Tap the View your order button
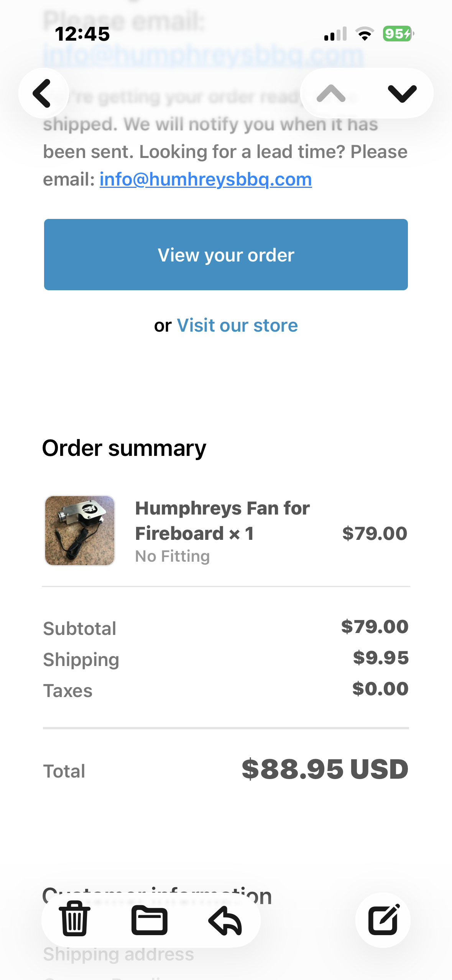Screen dimensions: 452x980 [x=226, y=255]
